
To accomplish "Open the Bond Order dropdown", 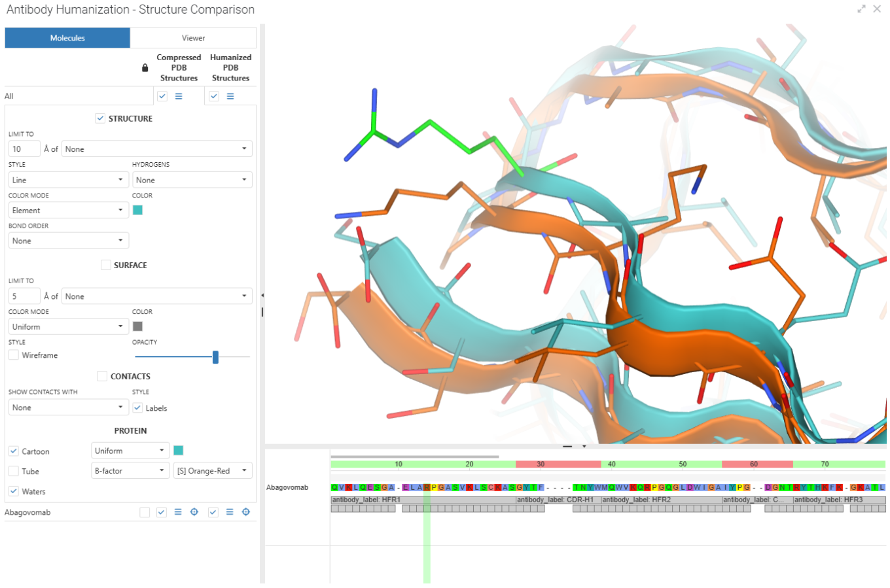I will [x=69, y=241].
